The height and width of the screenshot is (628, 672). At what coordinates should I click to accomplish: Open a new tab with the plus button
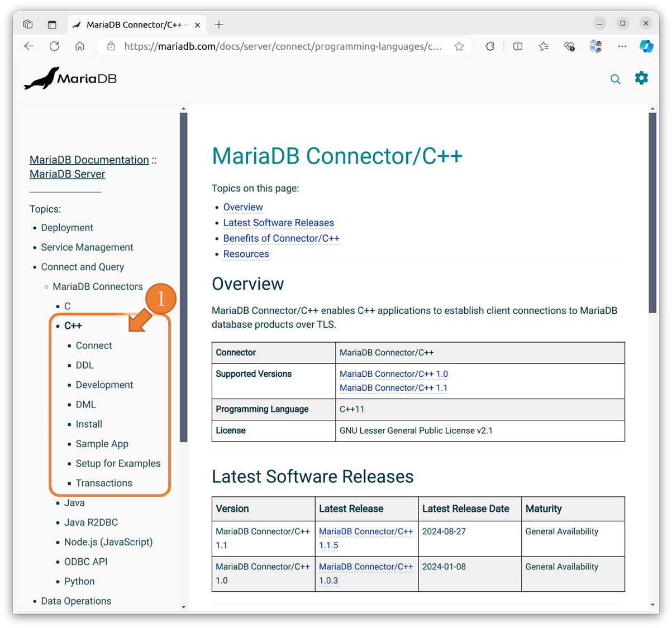tap(219, 25)
